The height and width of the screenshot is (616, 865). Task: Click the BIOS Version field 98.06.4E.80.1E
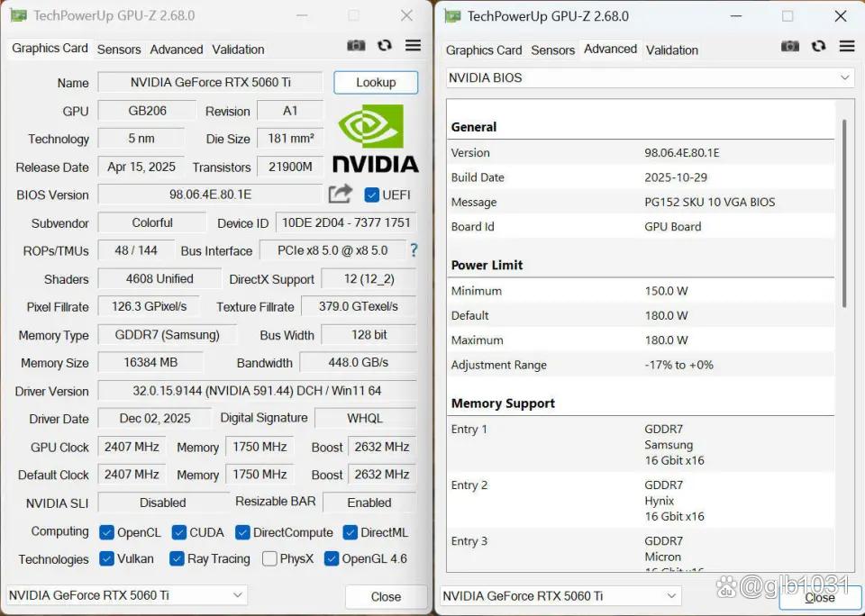point(210,195)
